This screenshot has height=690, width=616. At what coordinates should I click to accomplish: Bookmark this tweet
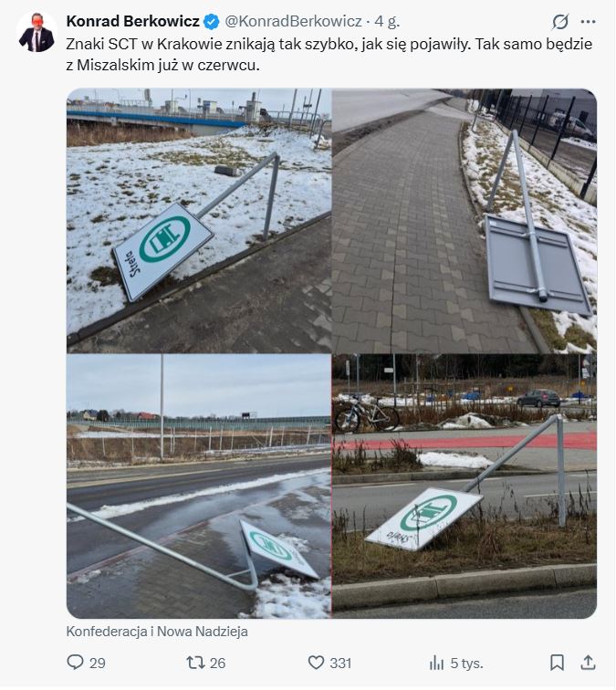pyautogui.click(x=557, y=663)
